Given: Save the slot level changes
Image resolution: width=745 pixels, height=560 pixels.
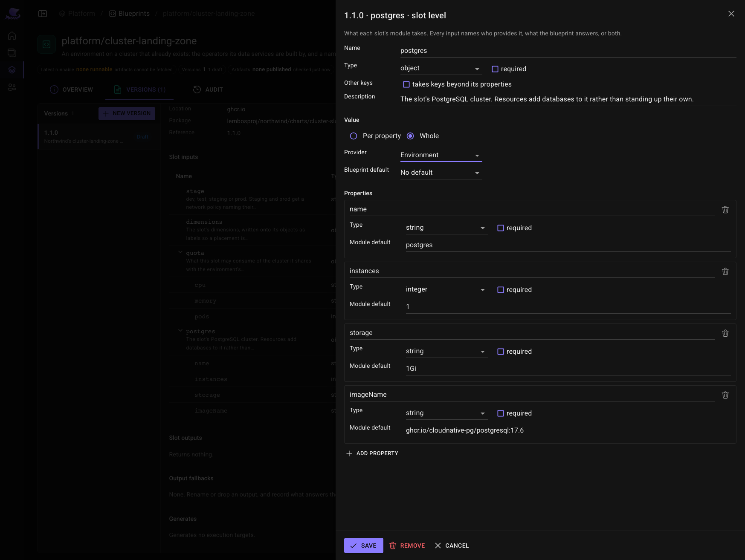Looking at the screenshot, I should point(364,546).
